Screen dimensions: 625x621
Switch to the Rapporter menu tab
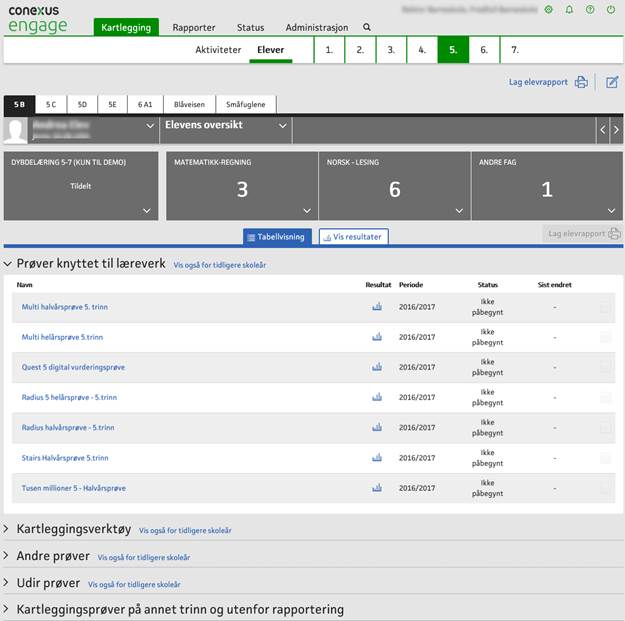[194, 28]
